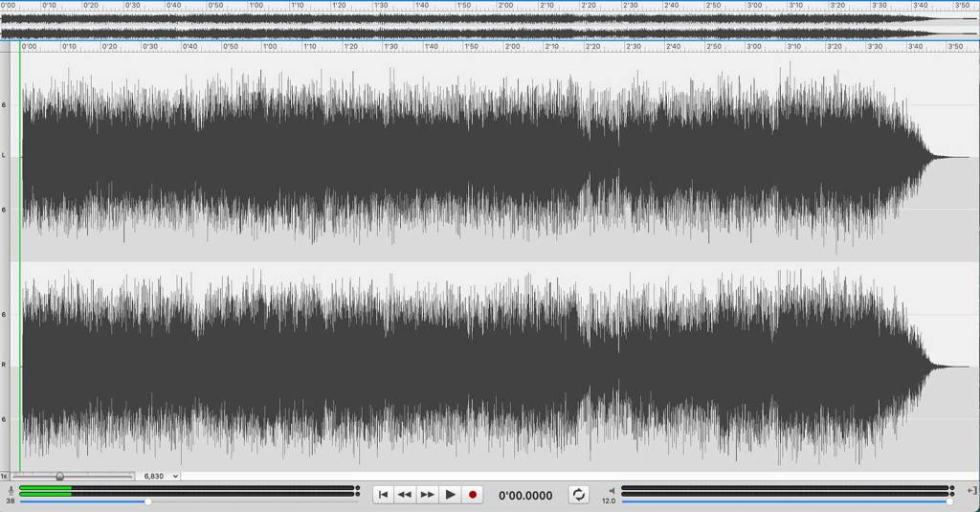Click the R right channel label

pyautogui.click(x=5, y=366)
